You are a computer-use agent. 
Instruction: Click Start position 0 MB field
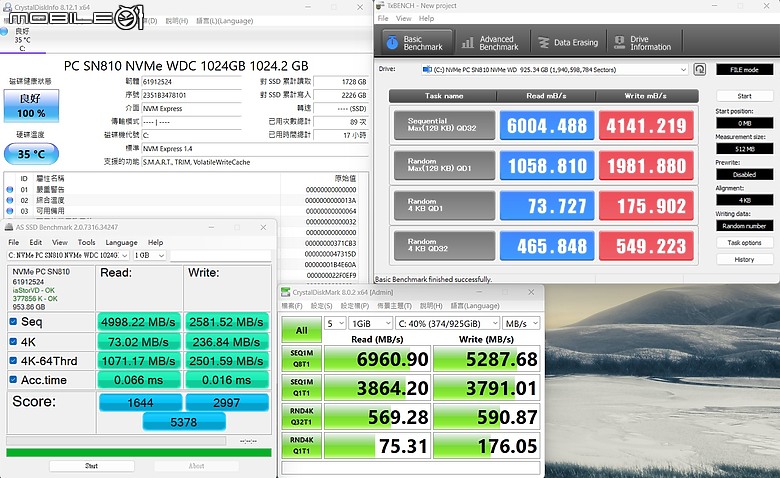pyautogui.click(x=744, y=123)
